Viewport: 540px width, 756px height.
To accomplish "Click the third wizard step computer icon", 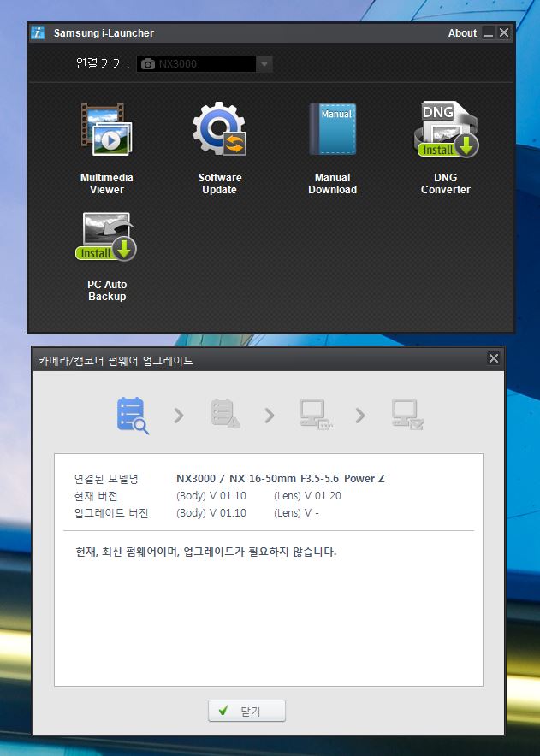I will 315,415.
